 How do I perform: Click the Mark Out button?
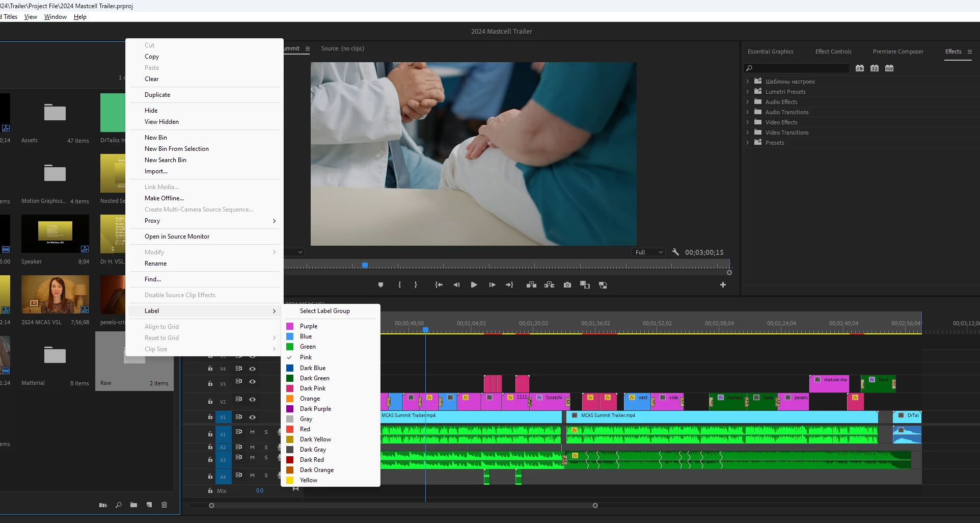(416, 285)
